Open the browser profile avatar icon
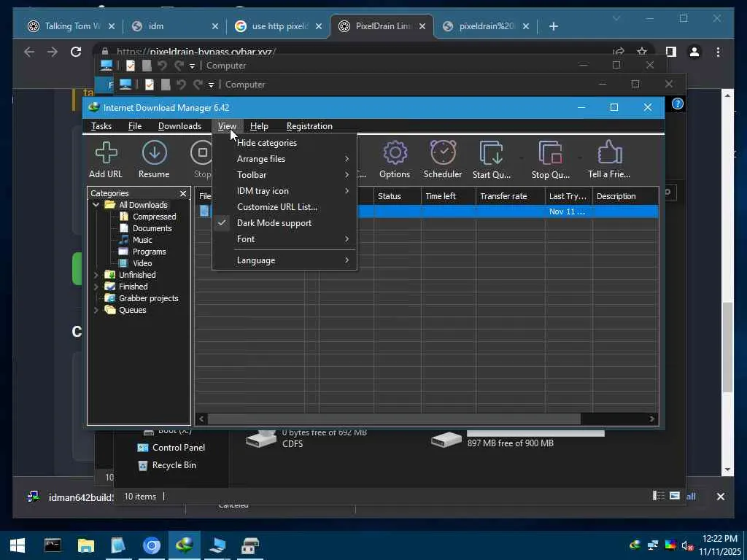This screenshot has height=560, width=747. (694, 52)
